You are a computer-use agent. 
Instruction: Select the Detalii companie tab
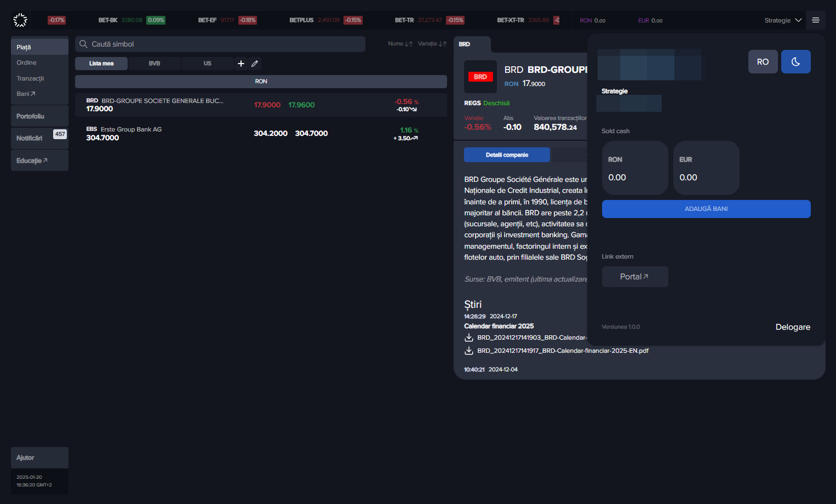coord(507,155)
